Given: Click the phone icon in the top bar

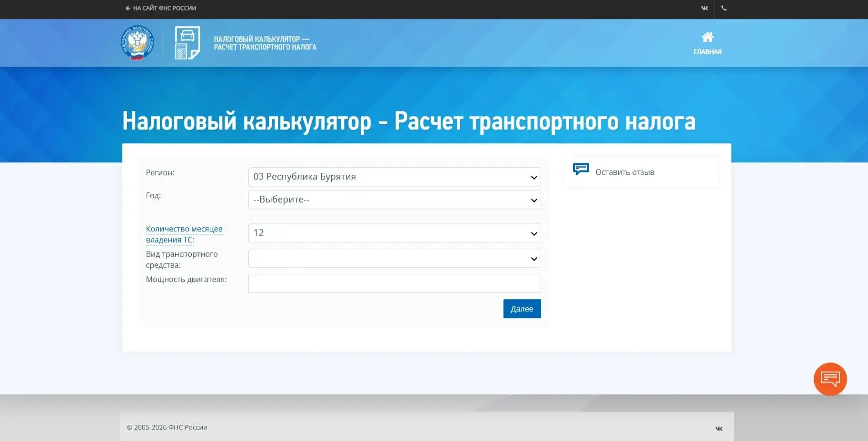Looking at the screenshot, I should (x=724, y=8).
